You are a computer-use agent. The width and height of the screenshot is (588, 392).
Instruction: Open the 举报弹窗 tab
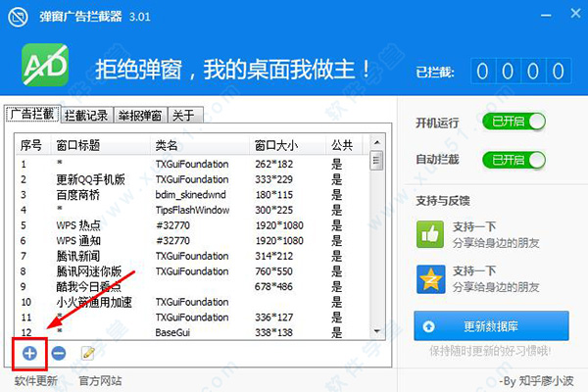click(x=140, y=116)
